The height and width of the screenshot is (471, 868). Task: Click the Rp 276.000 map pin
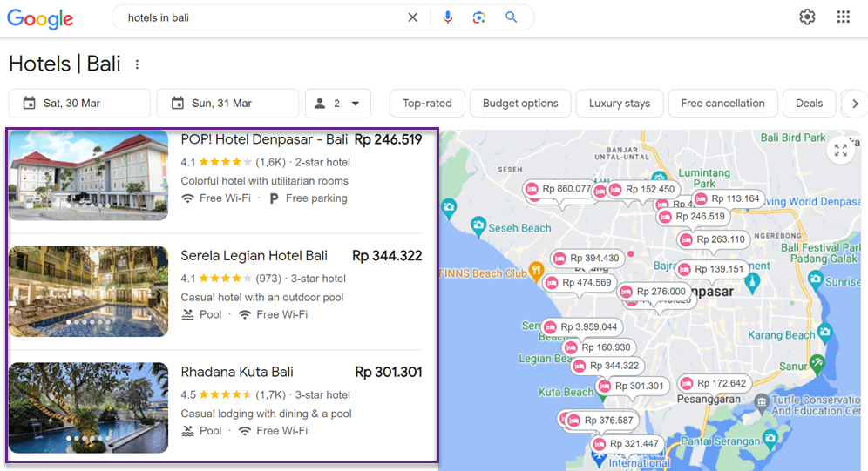click(654, 292)
